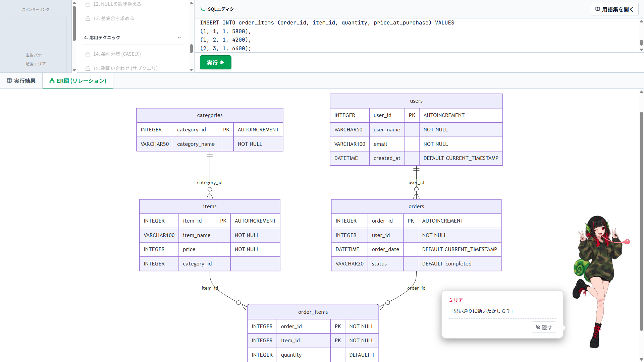Viewport: 644px width, 362px height.
Task: Click the terminal prompt icon near SQLエディタ
Action: [x=202, y=9]
